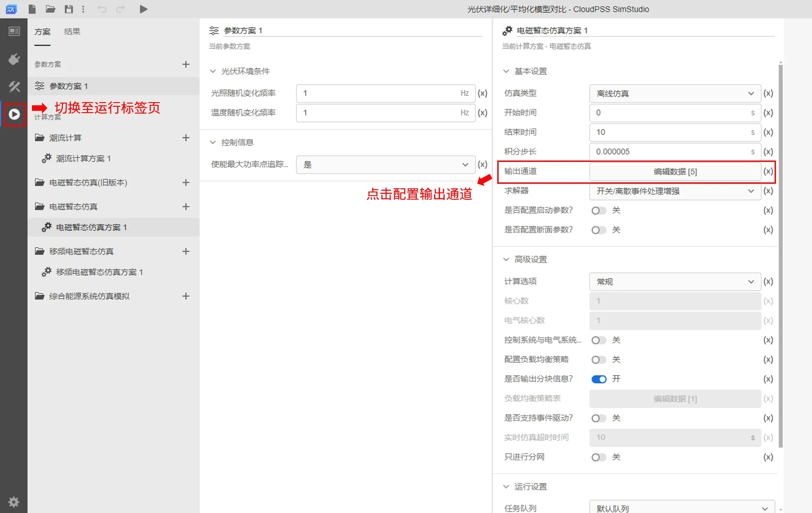Image resolution: width=812 pixels, height=513 pixels.
Task: Select 参数方案 1 in list
Action: point(114,86)
